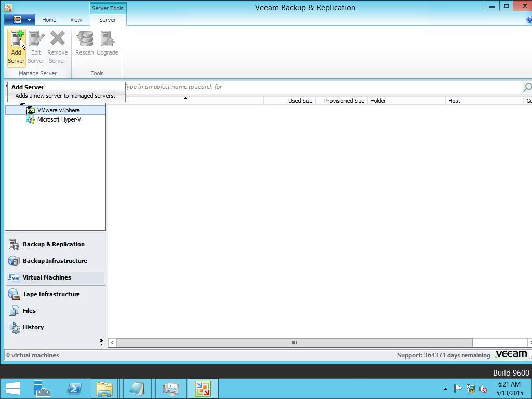Focus the object name search field
Image resolution: width=532 pixels, height=399 pixels.
coord(322,87)
